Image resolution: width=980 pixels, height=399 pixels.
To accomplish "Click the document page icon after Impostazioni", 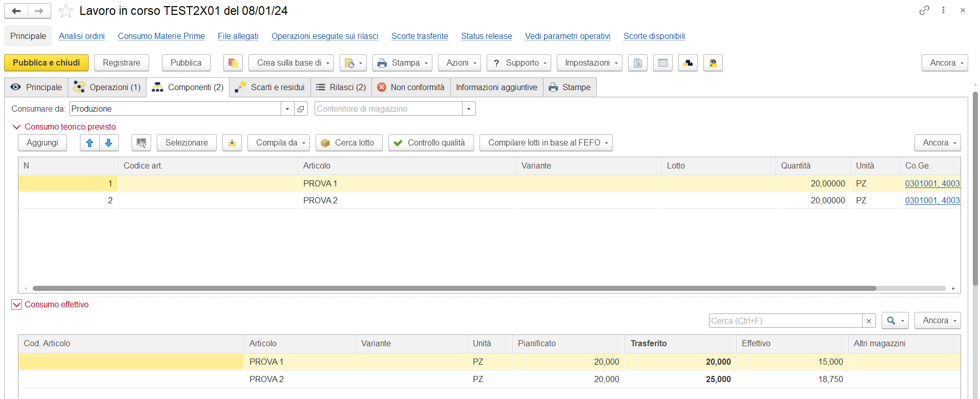I will point(638,63).
